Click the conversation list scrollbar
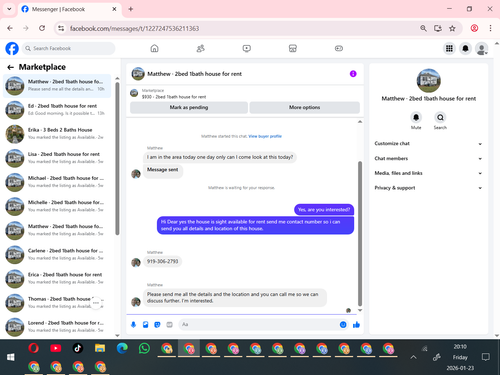500x375 pixels. pos(117,158)
